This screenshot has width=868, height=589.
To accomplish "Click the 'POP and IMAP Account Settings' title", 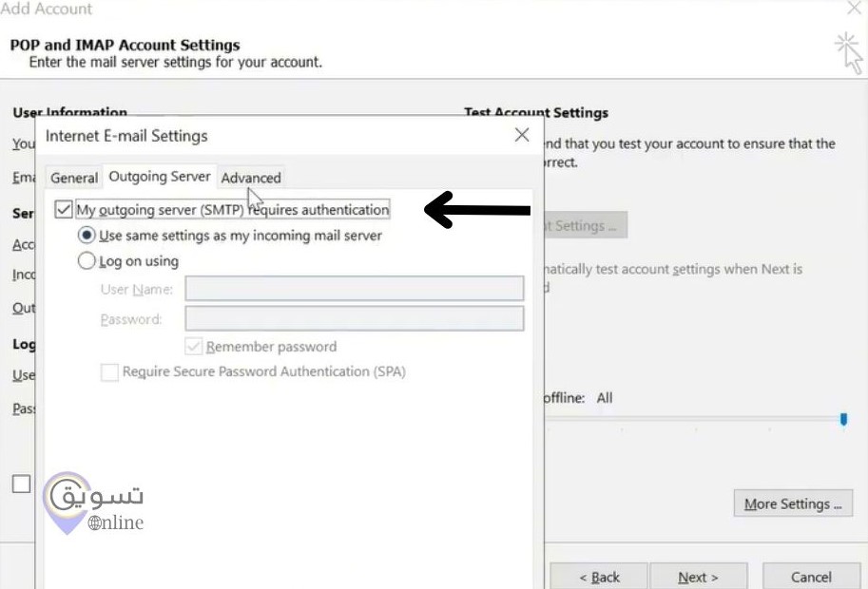I will (125, 45).
